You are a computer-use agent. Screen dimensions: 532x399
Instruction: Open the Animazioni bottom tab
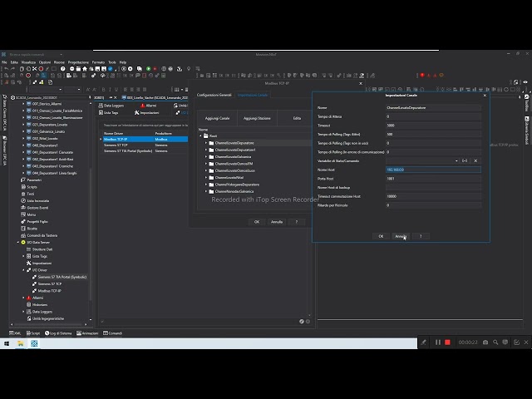pos(87,333)
